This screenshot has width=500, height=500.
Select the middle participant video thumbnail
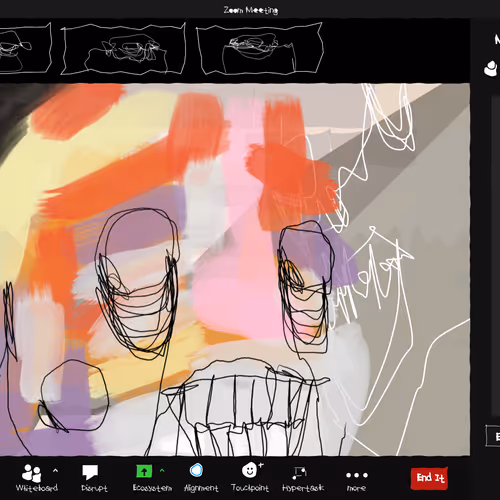[123, 49]
